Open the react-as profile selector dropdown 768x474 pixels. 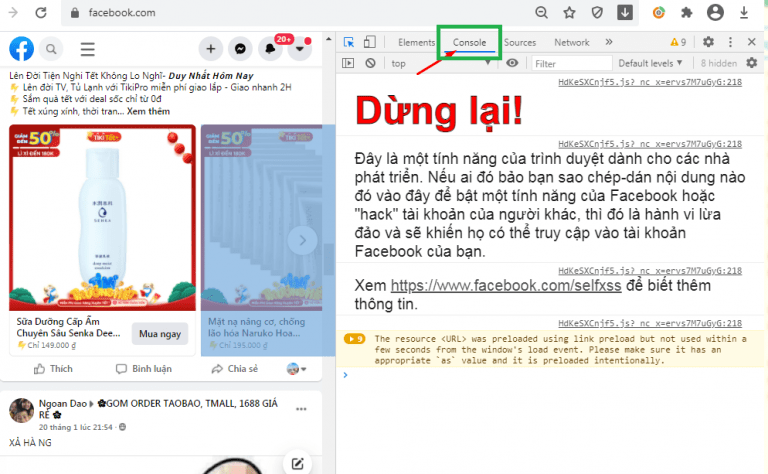click(296, 369)
